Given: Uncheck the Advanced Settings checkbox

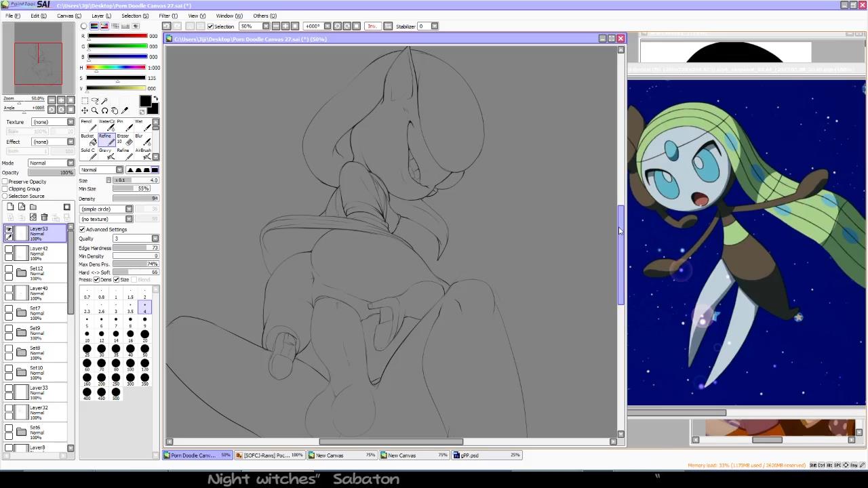Looking at the screenshot, I should (x=83, y=229).
